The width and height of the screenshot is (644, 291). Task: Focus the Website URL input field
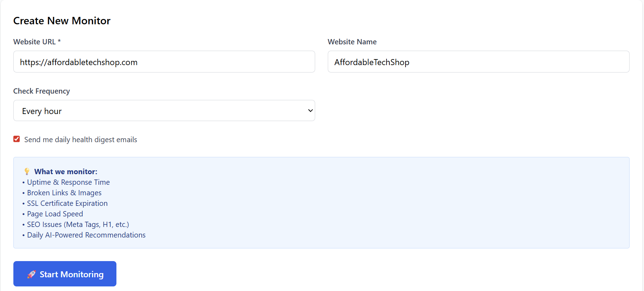pos(164,62)
